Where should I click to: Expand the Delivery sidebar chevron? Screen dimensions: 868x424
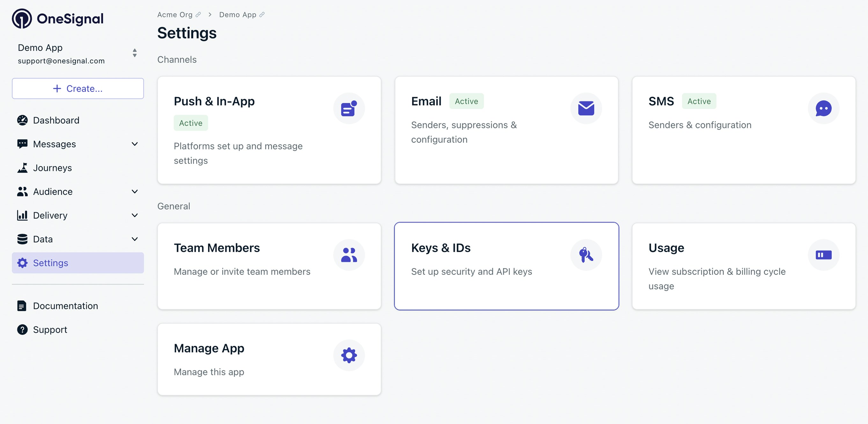[x=135, y=215]
